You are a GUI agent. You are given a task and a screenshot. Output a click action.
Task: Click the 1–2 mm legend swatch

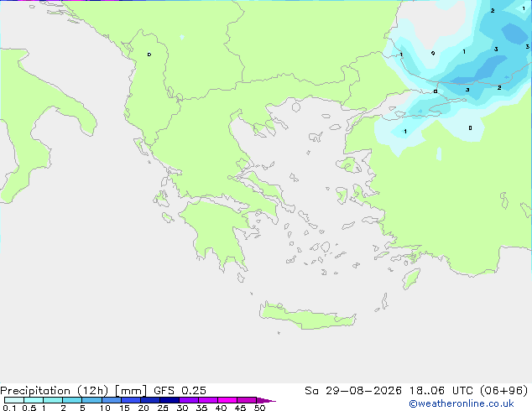pos(53,400)
